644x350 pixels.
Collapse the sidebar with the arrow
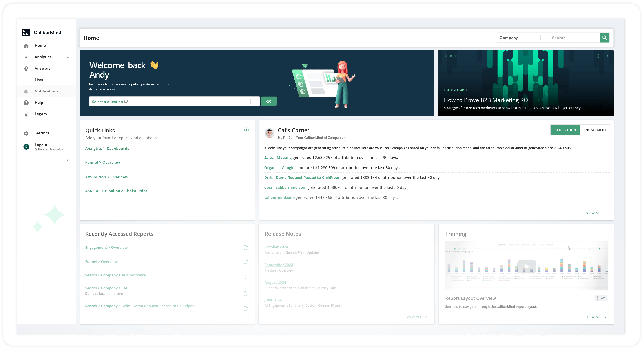point(68,160)
